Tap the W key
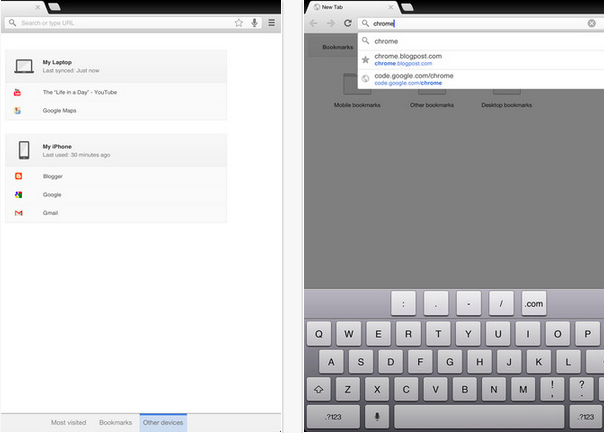 pyautogui.click(x=349, y=334)
